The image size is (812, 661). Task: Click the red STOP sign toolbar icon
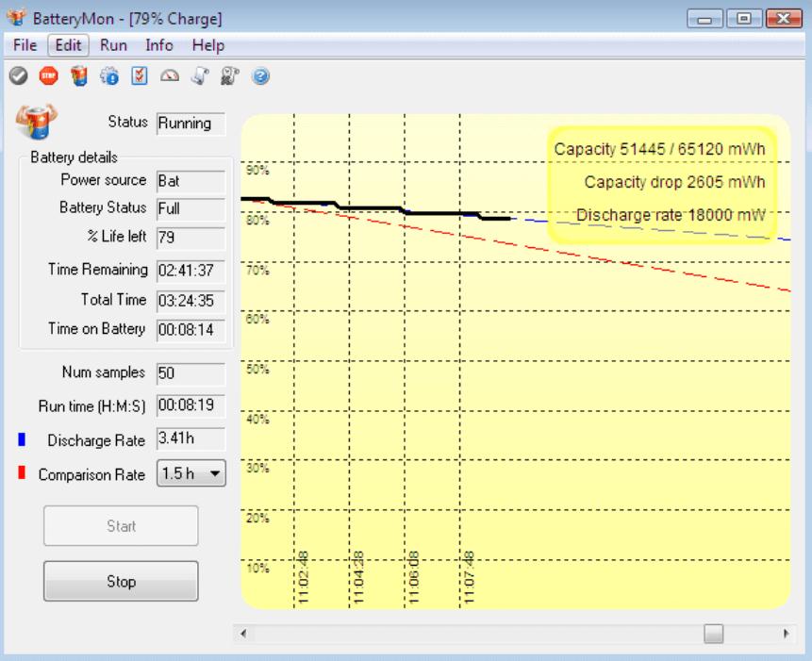[49, 76]
